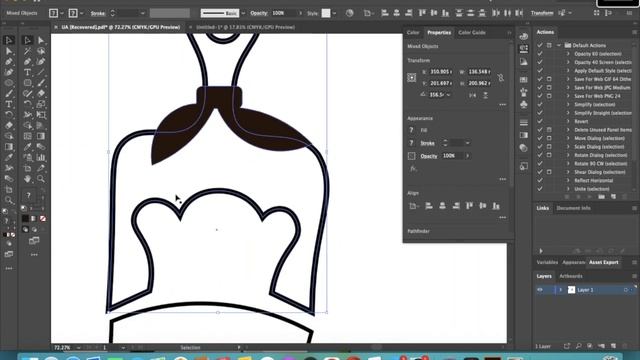The height and width of the screenshot is (360, 640).
Task: Toggle dialog box for Shear Dialog (selection)
Action: coord(549,172)
